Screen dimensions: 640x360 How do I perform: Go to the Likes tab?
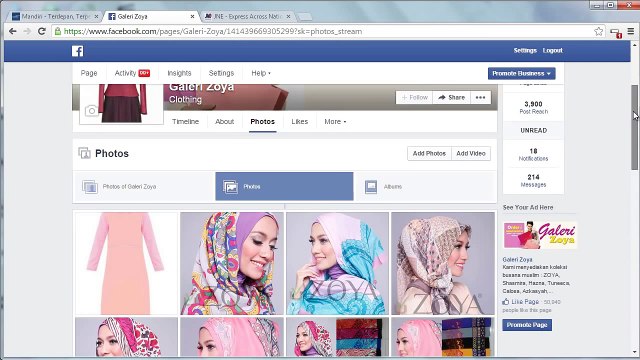[x=300, y=122]
